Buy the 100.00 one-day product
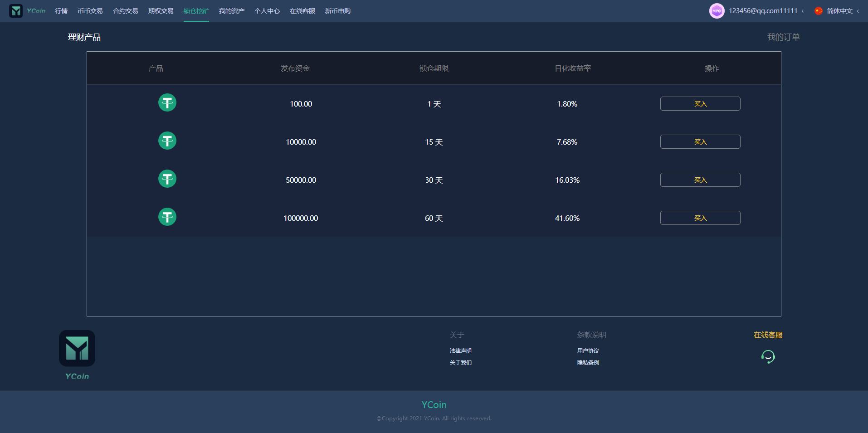 [x=700, y=104]
